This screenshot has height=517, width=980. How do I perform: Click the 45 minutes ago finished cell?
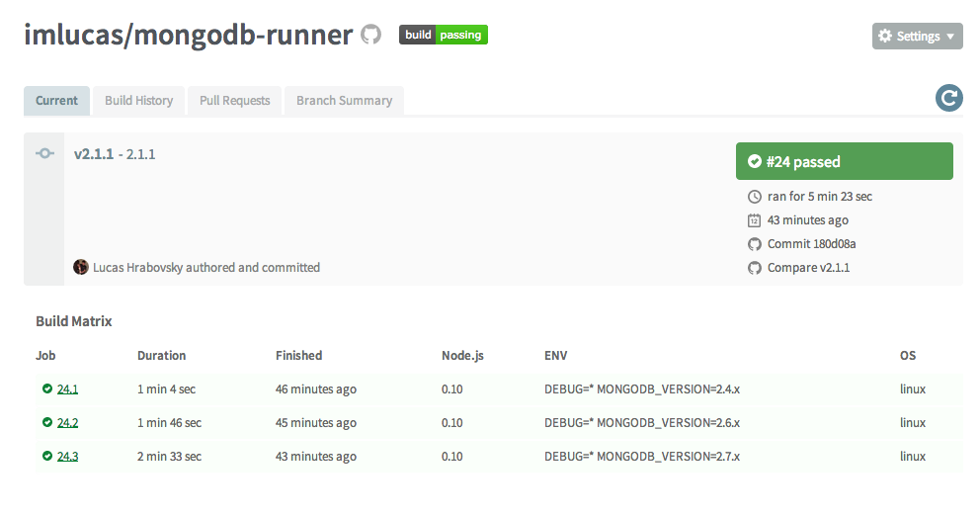[x=315, y=423]
